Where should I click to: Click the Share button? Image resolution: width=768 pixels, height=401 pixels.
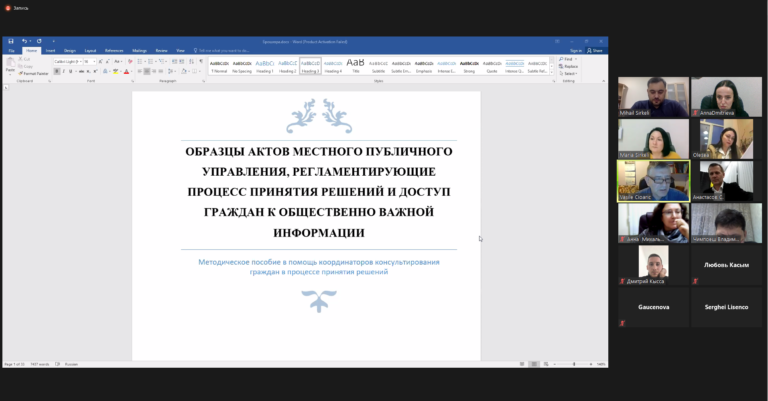[595, 50]
